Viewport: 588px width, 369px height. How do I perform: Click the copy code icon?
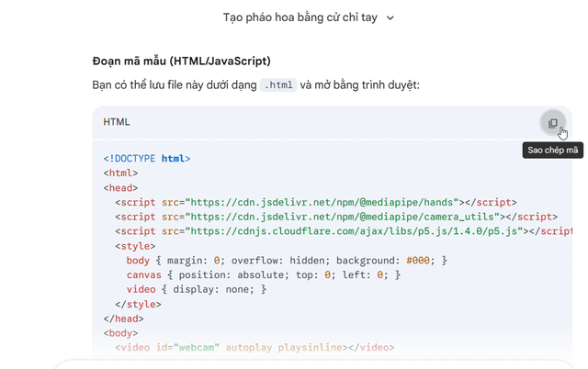tap(553, 123)
